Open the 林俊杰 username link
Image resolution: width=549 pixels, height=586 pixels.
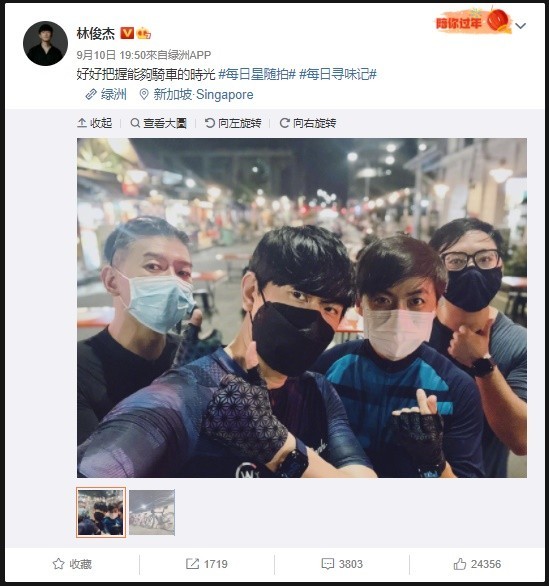click(96, 34)
